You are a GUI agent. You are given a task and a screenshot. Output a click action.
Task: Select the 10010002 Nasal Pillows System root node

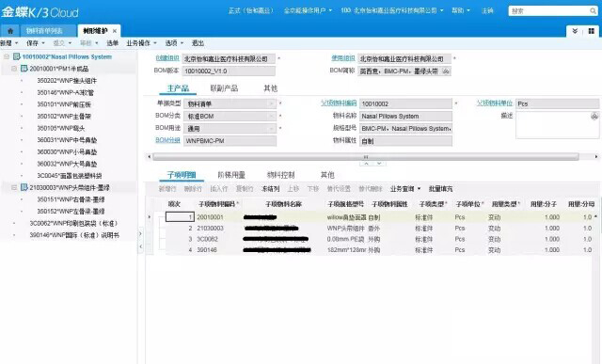(67, 56)
